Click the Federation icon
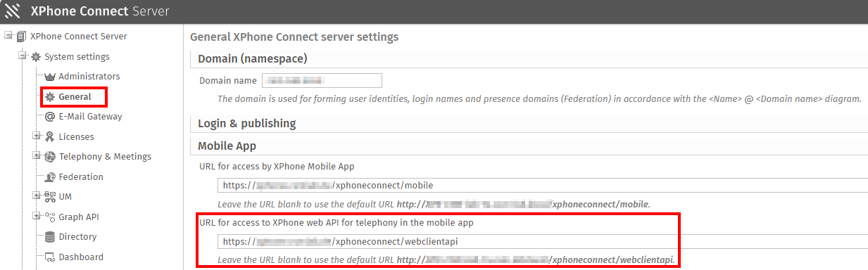The image size is (868, 270). click(x=50, y=176)
